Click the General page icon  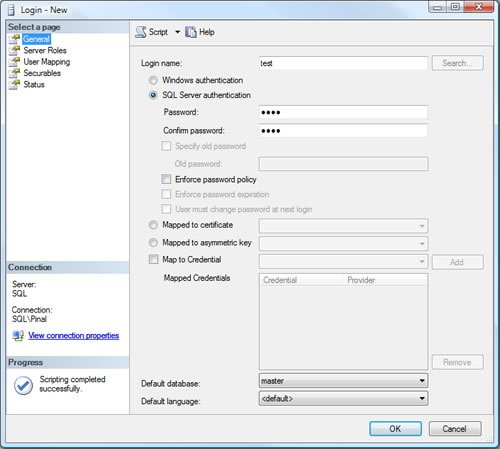coord(14,39)
